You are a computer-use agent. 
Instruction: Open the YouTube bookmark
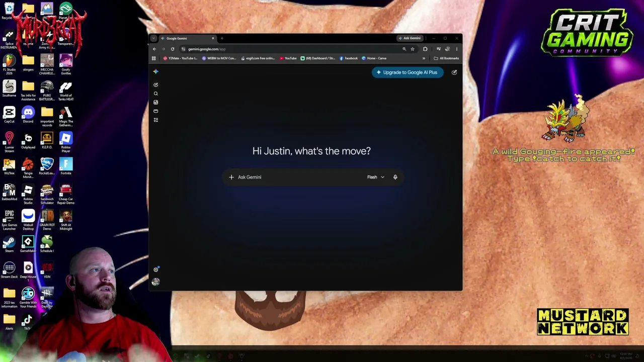coord(288,58)
